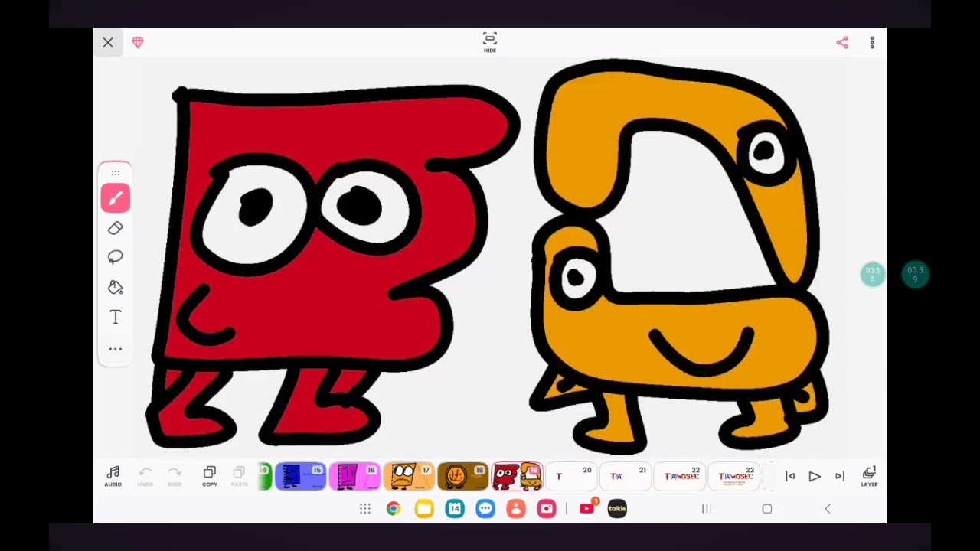Open the AUDIO panel
Screen dimensions: 980x551
(x=113, y=476)
